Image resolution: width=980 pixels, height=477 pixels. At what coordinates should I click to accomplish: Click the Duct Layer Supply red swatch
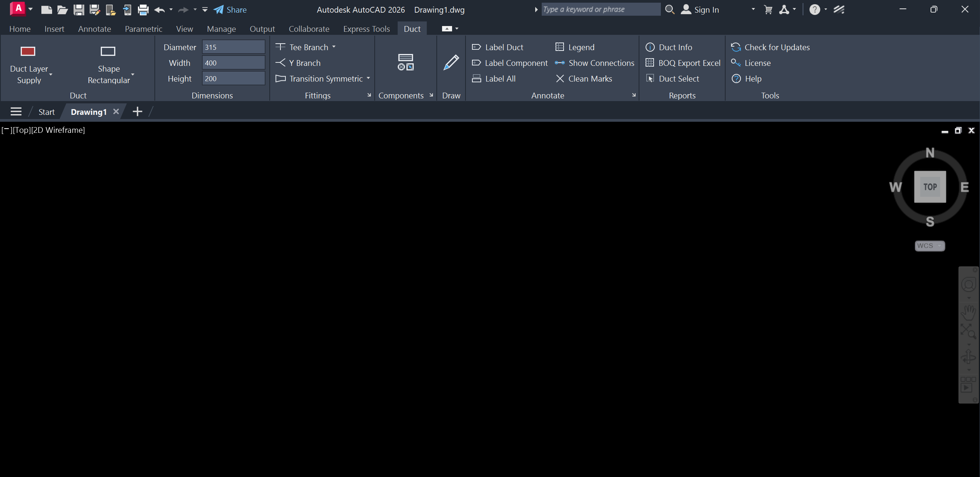coord(28,51)
